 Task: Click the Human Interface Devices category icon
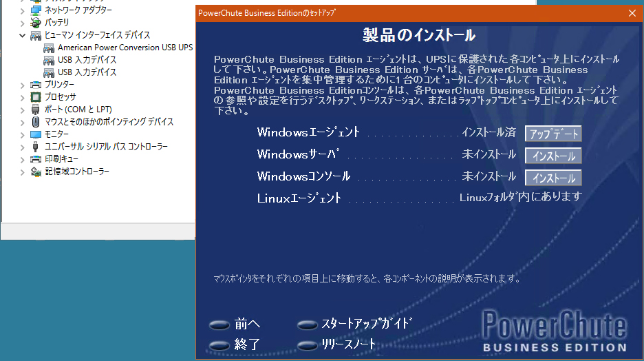36,35
